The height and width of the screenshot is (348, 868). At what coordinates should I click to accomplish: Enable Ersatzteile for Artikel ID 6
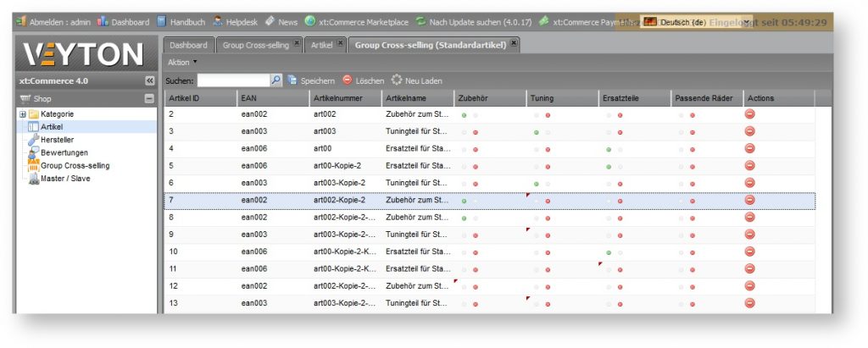click(609, 184)
